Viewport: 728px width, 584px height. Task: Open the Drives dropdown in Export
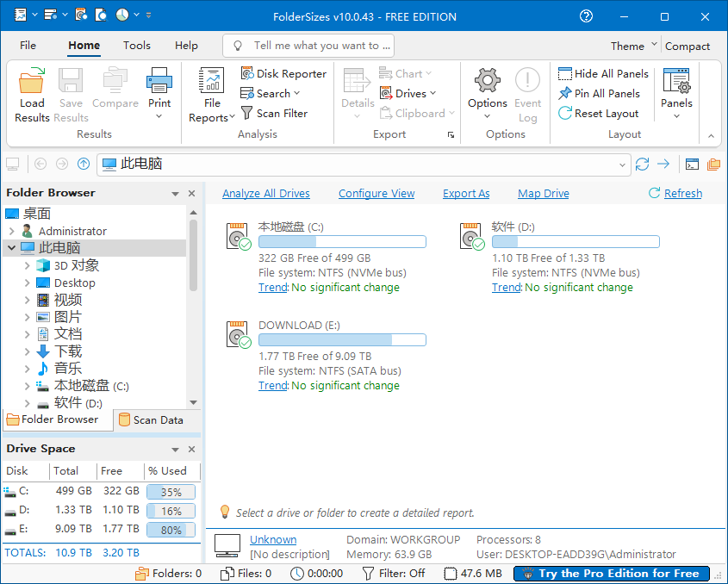coord(408,93)
